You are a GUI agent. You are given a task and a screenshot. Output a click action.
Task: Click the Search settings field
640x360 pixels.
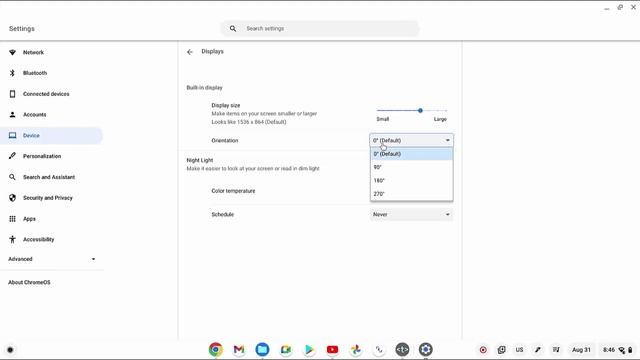point(320,29)
